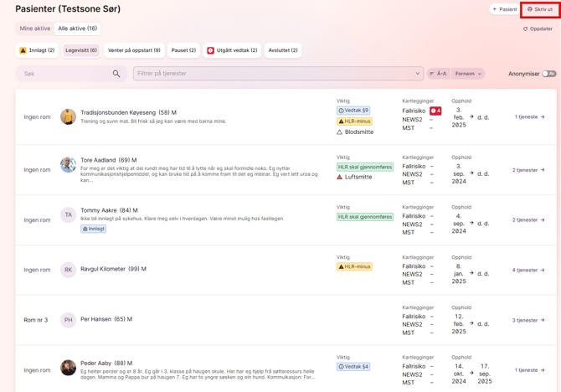Screen dimensions: 561x392
Task: Open Ravgul Kilometer's 4 tjenester link
Action: (x=528, y=270)
